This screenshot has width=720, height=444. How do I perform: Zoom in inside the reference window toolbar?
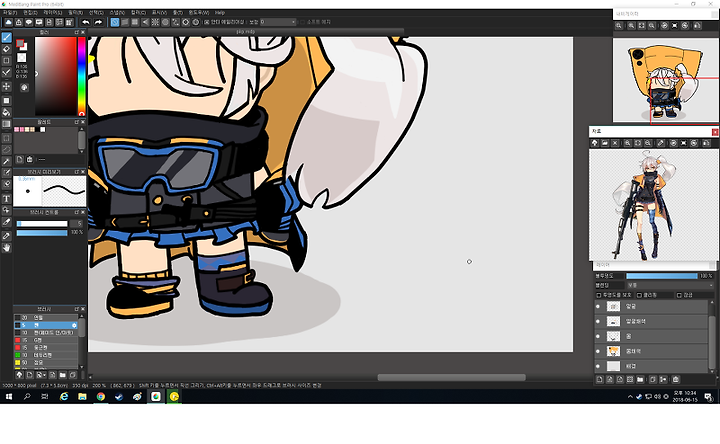[x=627, y=143]
